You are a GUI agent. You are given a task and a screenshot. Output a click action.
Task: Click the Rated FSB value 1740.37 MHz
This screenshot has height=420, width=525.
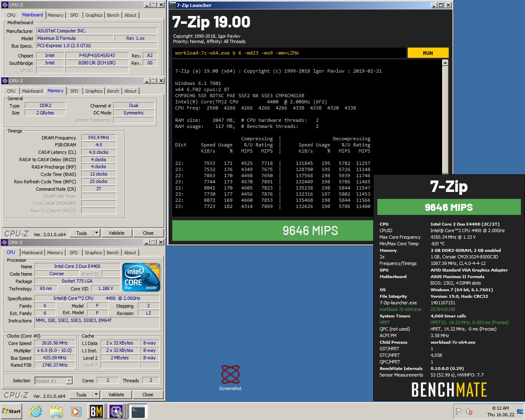55,365
